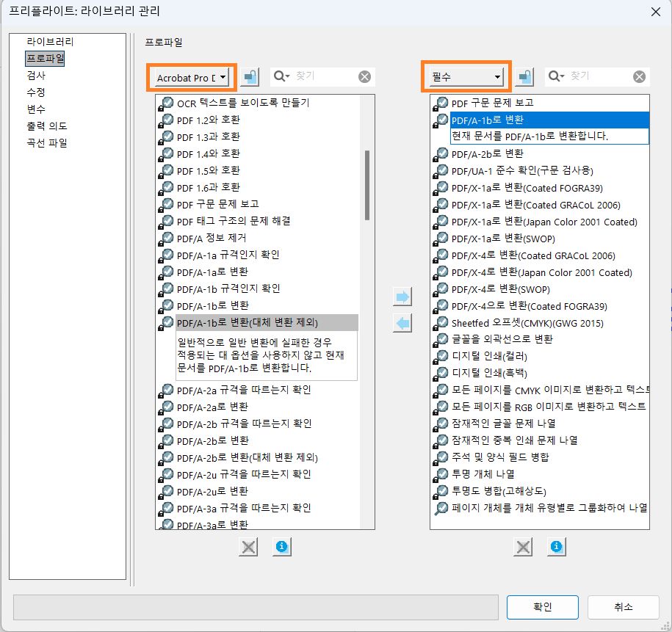Click the lock icon beside Acrobat Pro dropdown

pos(250,76)
